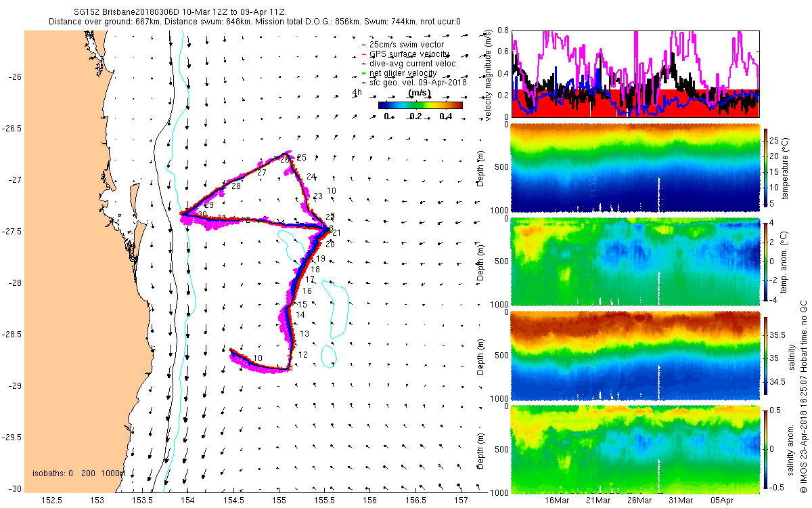Click the "-26" latitude axis label
The height and width of the screenshot is (508, 812).
[x=15, y=77]
